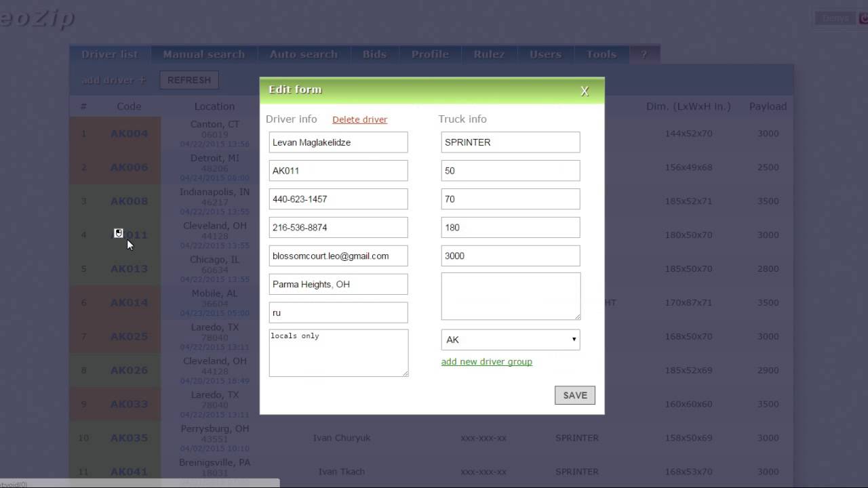Click the Payload column header
The image size is (868, 488).
click(768, 106)
